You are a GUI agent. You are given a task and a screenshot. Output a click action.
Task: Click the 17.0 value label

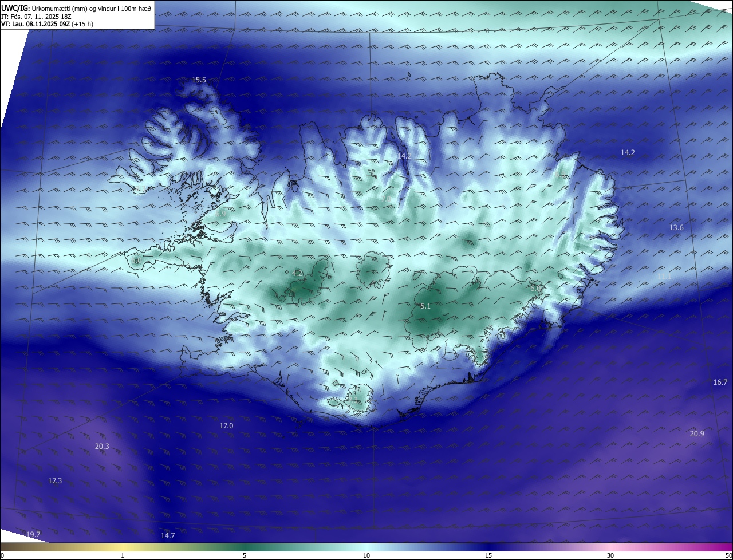[226, 426]
